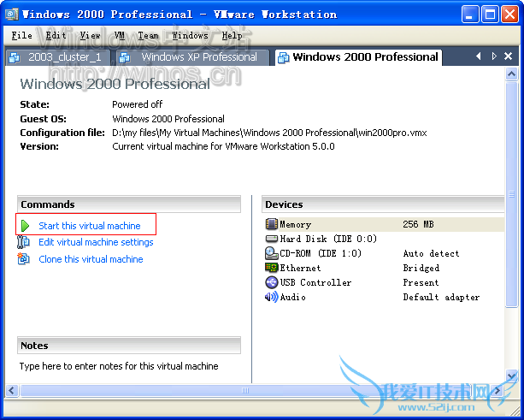
Task: Click the Guest OS value Windows 2000 Professional
Action: pyautogui.click(x=168, y=119)
